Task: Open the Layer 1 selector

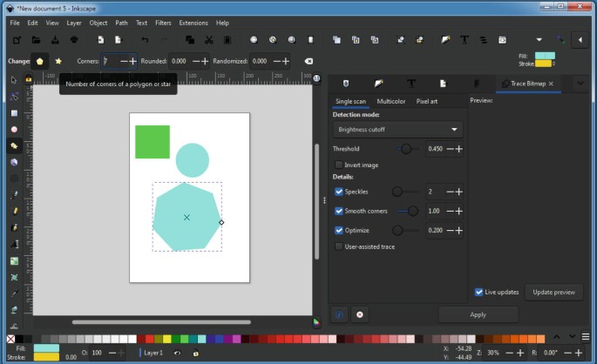Action: tap(152, 353)
